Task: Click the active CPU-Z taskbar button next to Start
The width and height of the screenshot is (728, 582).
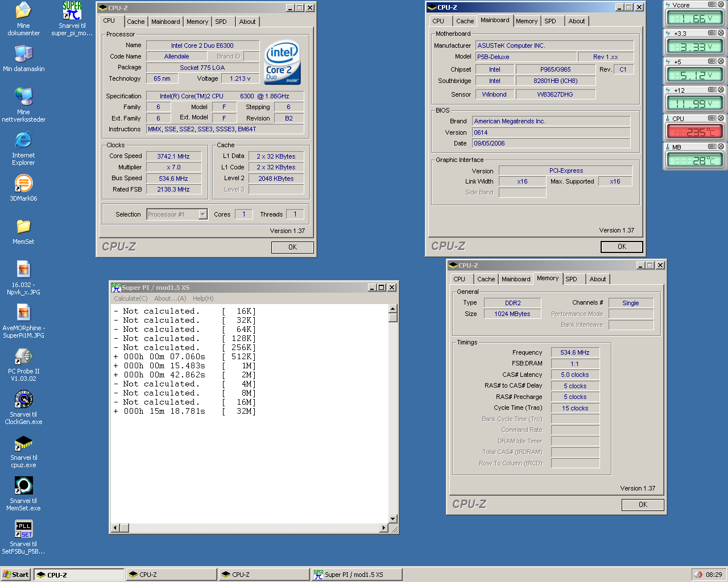Action: (x=78, y=575)
